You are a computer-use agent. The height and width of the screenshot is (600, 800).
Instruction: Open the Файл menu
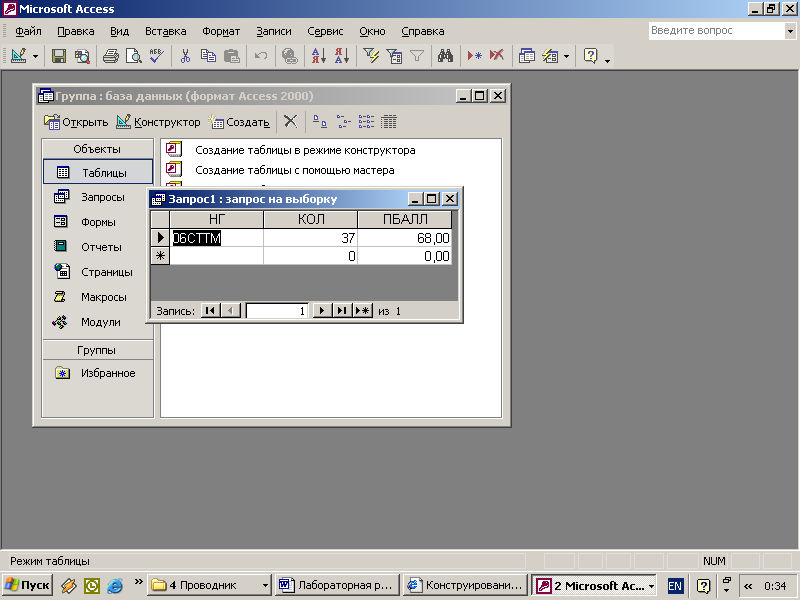(28, 31)
